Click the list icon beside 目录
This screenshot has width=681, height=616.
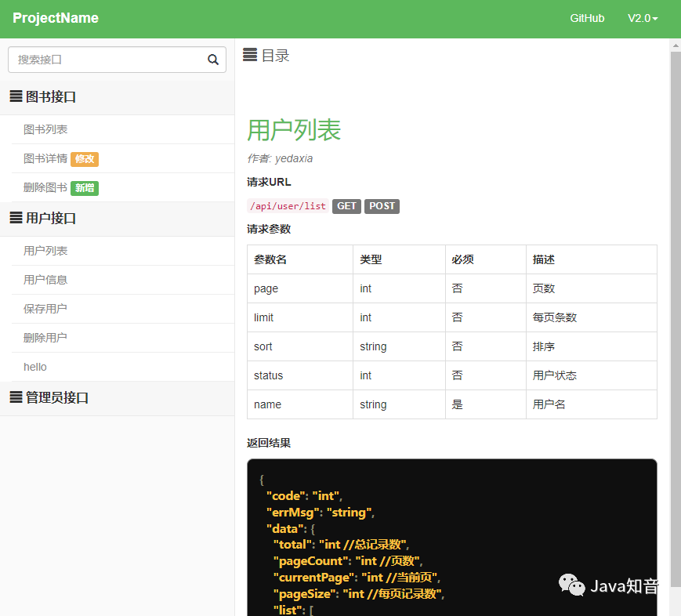tap(249, 55)
